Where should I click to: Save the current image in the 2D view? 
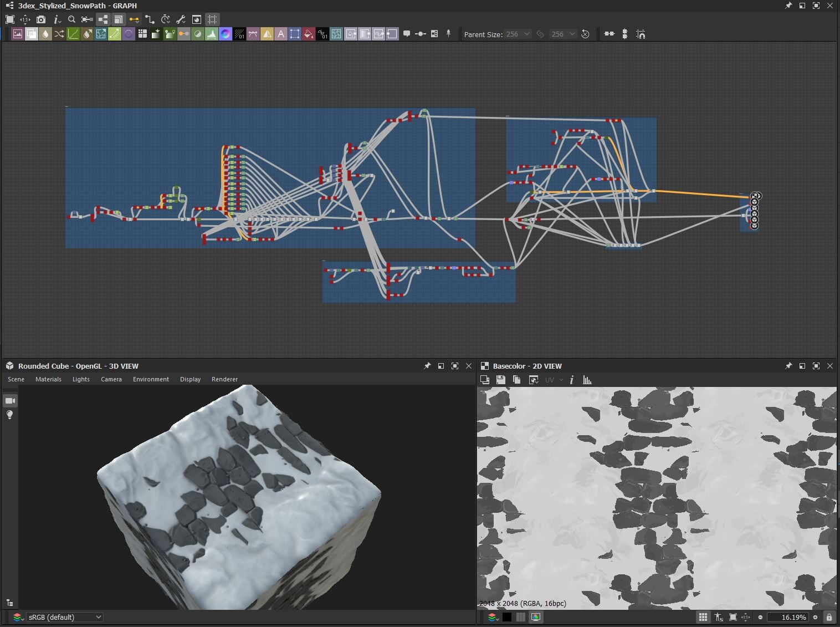click(x=501, y=380)
